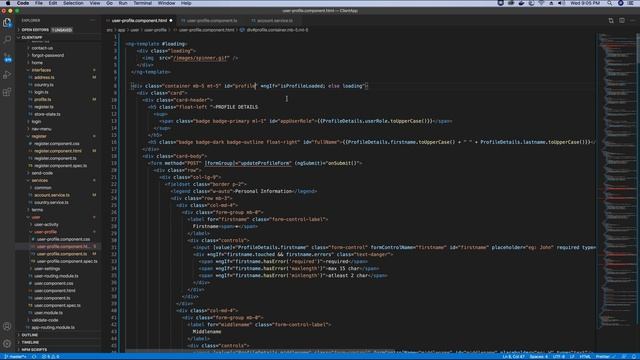640x360 pixels.
Task: Open the Go menu
Action: click(109, 3)
